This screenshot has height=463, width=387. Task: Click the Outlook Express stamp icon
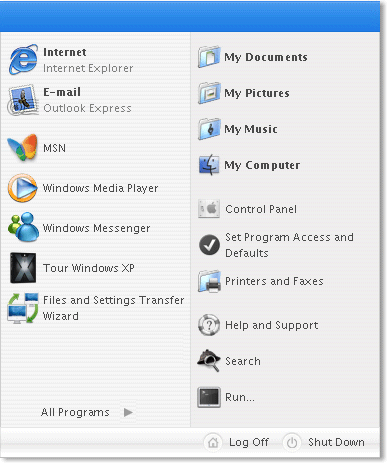pyautogui.click(x=22, y=100)
